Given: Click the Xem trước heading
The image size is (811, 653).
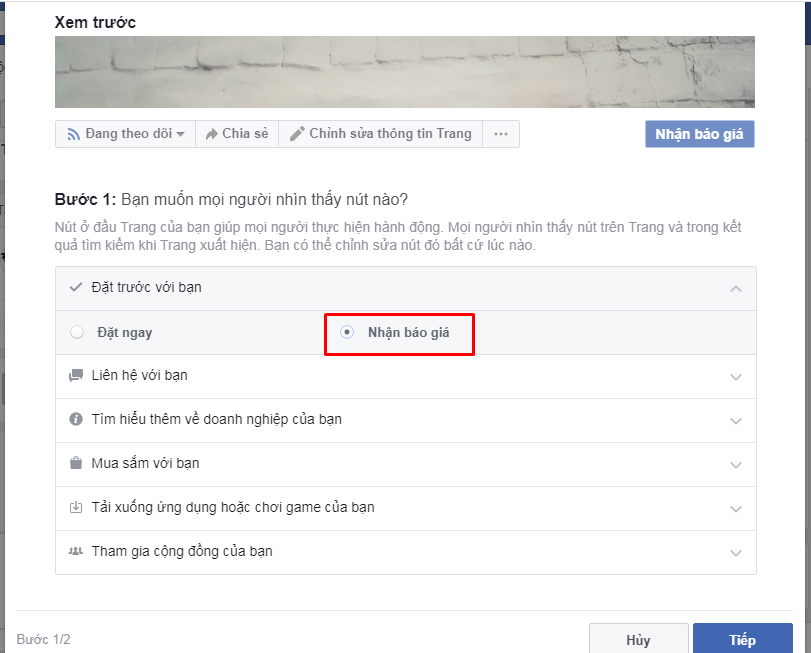Looking at the screenshot, I should pos(95,22).
